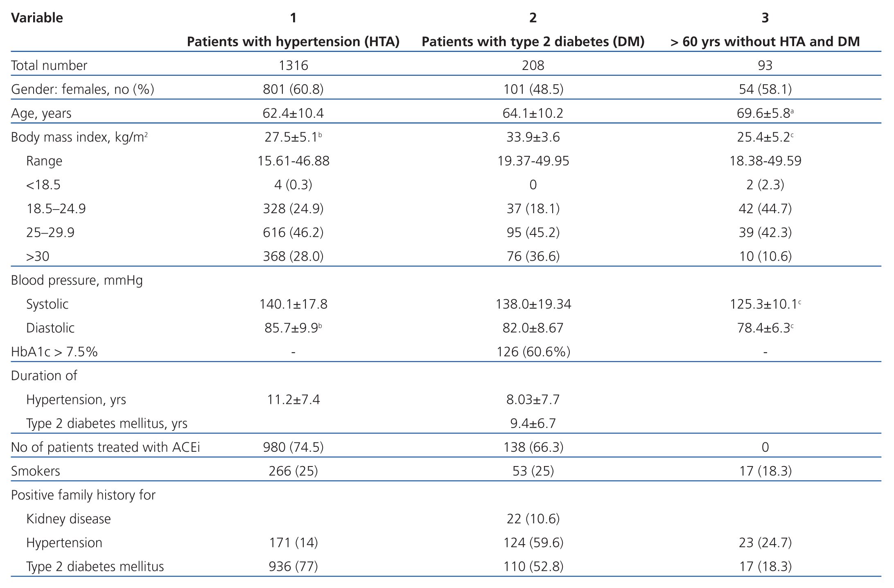The height and width of the screenshot is (588, 894).
Task: Select the 'Patients with type 2 diabetes (DM)' header
Action: (533, 42)
